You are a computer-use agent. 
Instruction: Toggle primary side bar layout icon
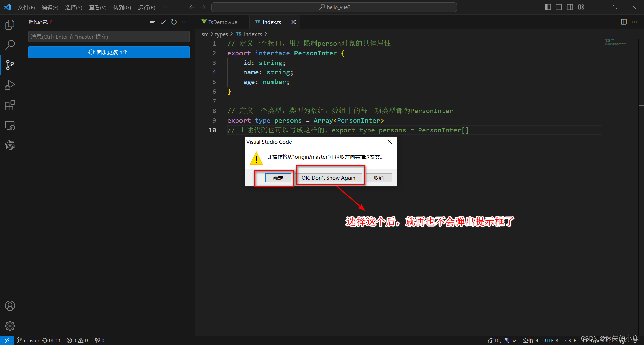[x=548, y=7]
